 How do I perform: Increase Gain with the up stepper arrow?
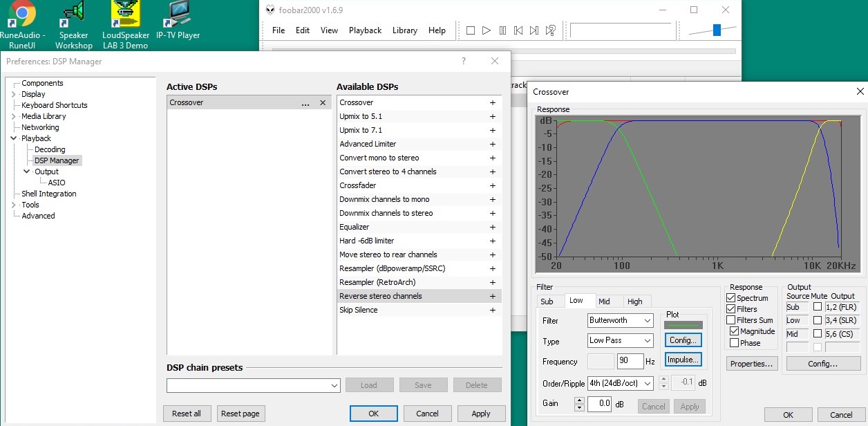coord(579,400)
